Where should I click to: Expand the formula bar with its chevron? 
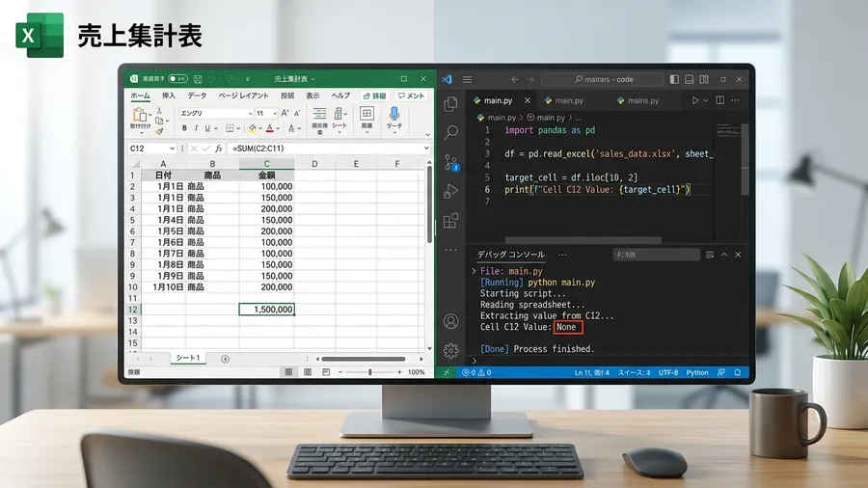click(x=426, y=149)
